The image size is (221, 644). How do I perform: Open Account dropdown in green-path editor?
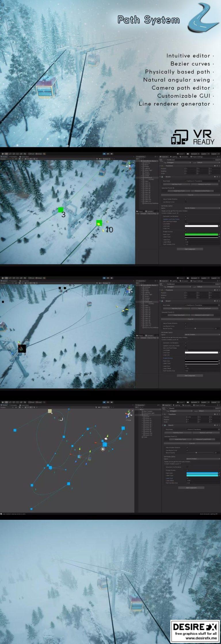tap(195, 154)
